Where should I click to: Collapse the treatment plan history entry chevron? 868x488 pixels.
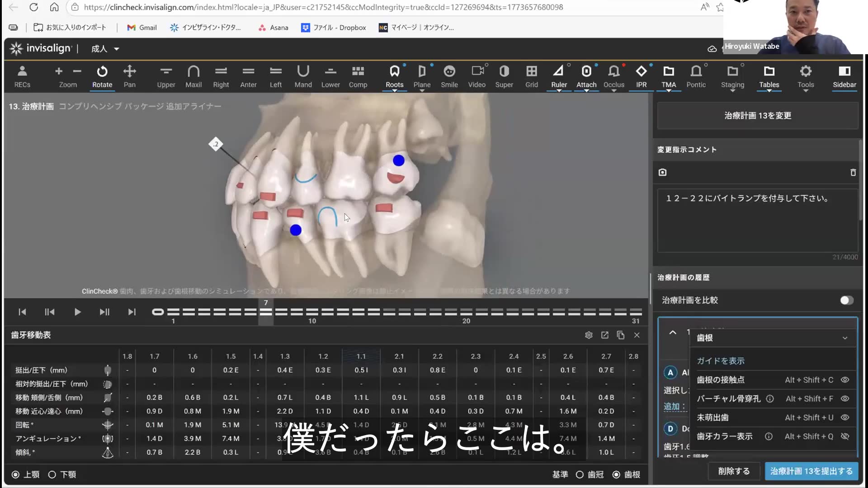(x=673, y=333)
